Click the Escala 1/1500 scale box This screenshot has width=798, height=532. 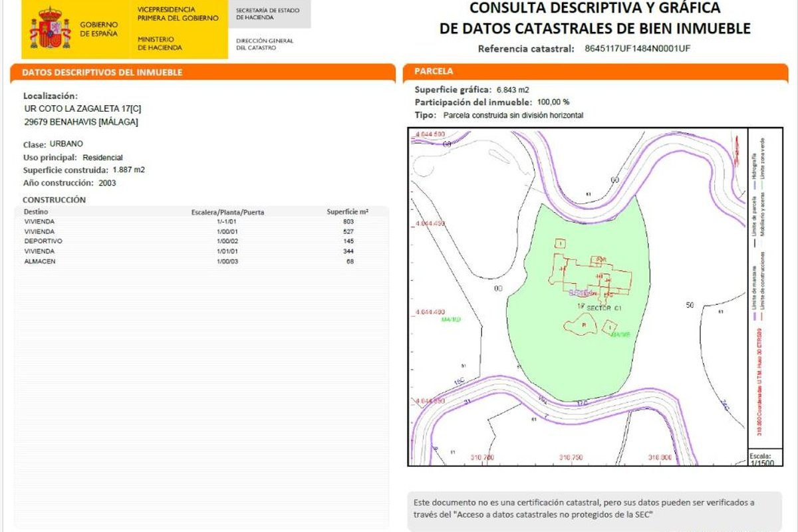[759, 460]
